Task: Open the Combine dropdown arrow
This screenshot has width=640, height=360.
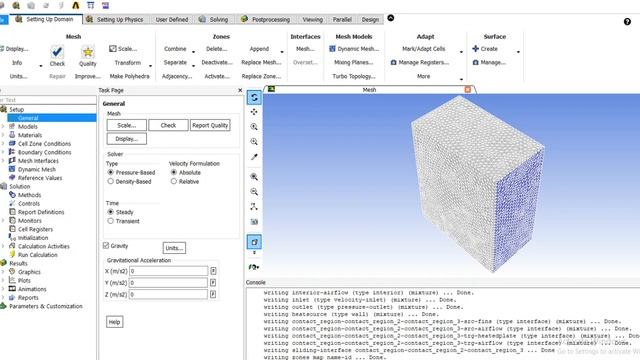Action: pos(193,52)
